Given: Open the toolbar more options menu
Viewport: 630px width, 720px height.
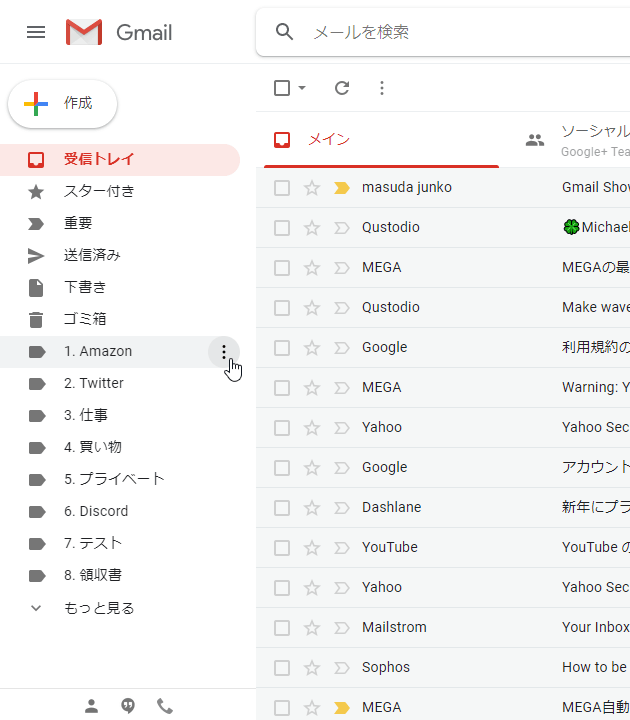Looking at the screenshot, I should (x=382, y=88).
